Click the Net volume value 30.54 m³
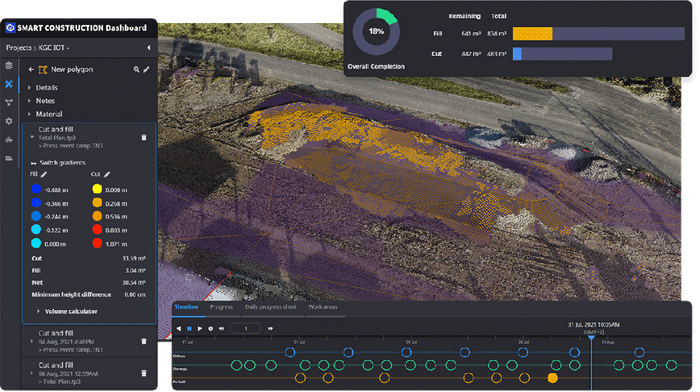The height and width of the screenshot is (392, 700). point(134,283)
